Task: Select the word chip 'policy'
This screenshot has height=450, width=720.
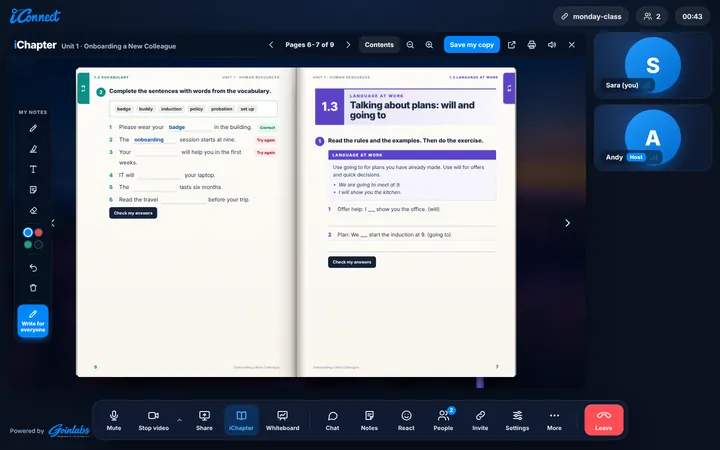Action: click(196, 109)
